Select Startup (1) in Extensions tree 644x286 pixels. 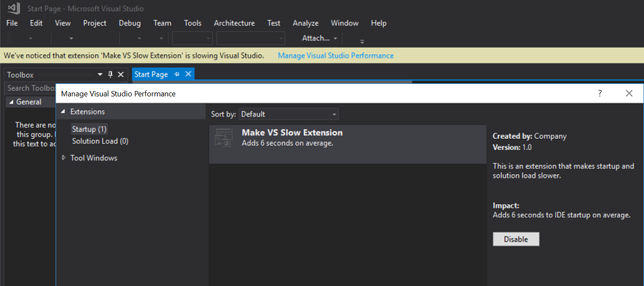point(89,129)
